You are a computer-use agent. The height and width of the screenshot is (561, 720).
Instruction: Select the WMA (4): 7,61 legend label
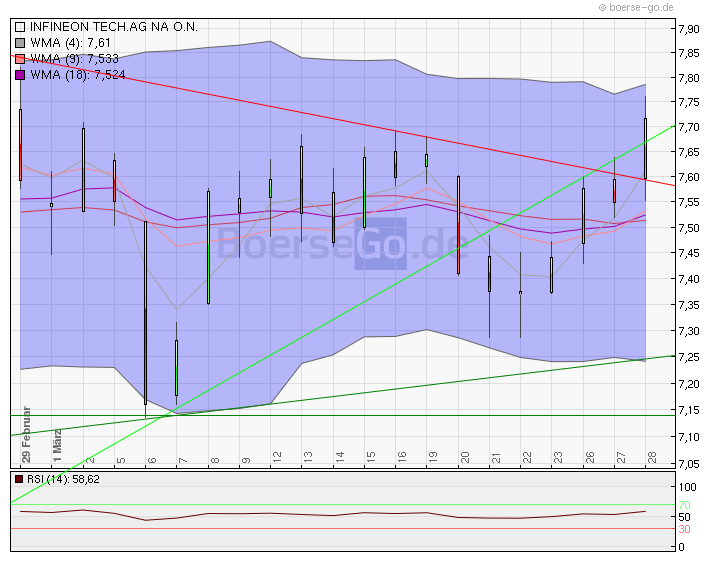pos(70,43)
